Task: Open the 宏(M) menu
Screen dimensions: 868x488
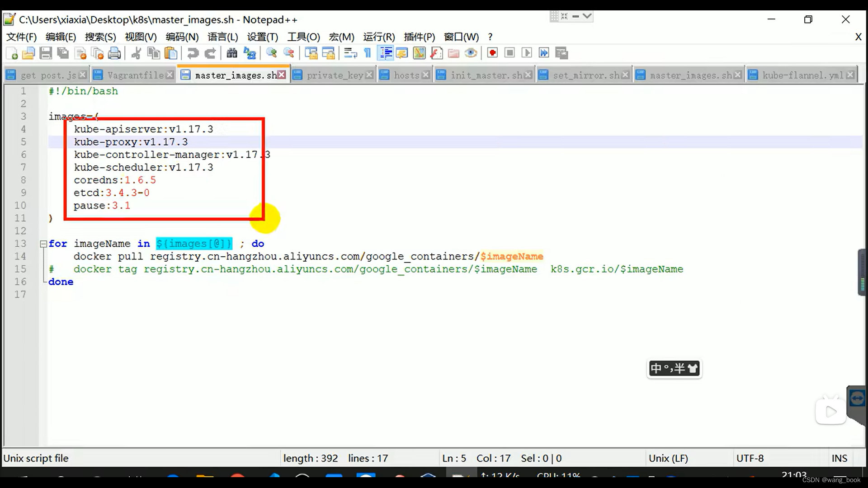Action: tap(341, 37)
